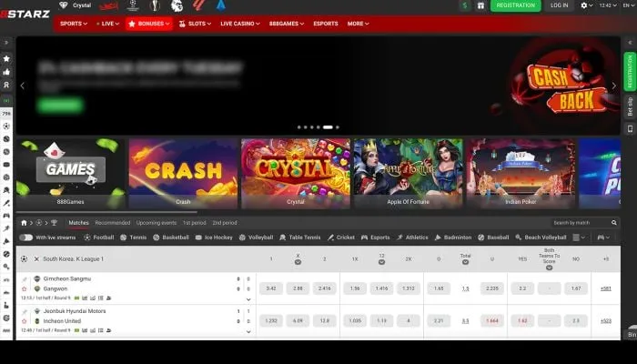
Task: Open Crystal diamond shortcut in top bar
Action: [76, 5]
